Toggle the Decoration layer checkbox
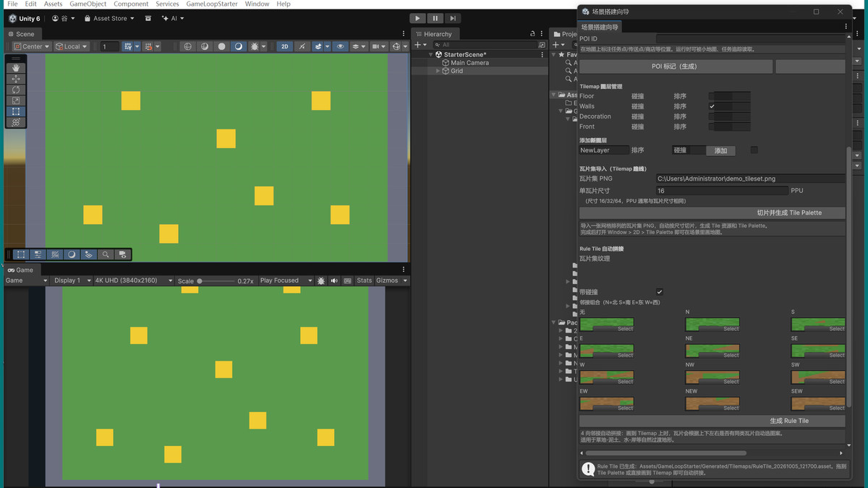This screenshot has height=488, width=868. (x=712, y=116)
